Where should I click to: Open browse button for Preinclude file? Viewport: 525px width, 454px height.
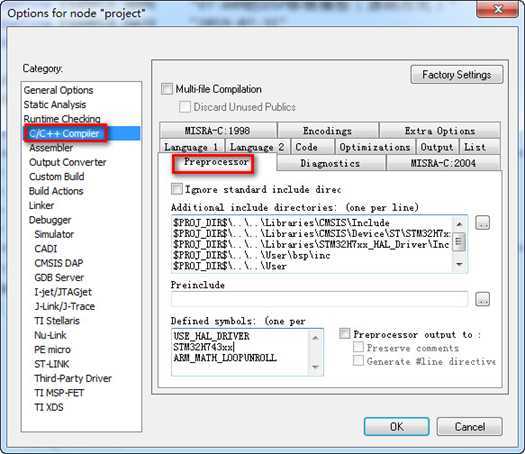pyautogui.click(x=482, y=299)
